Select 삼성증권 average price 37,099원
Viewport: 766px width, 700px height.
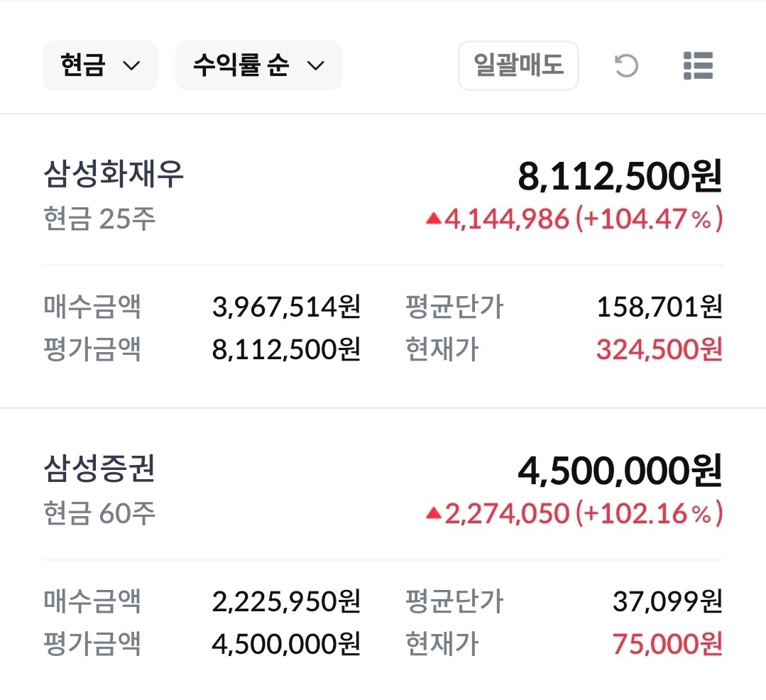(667, 602)
